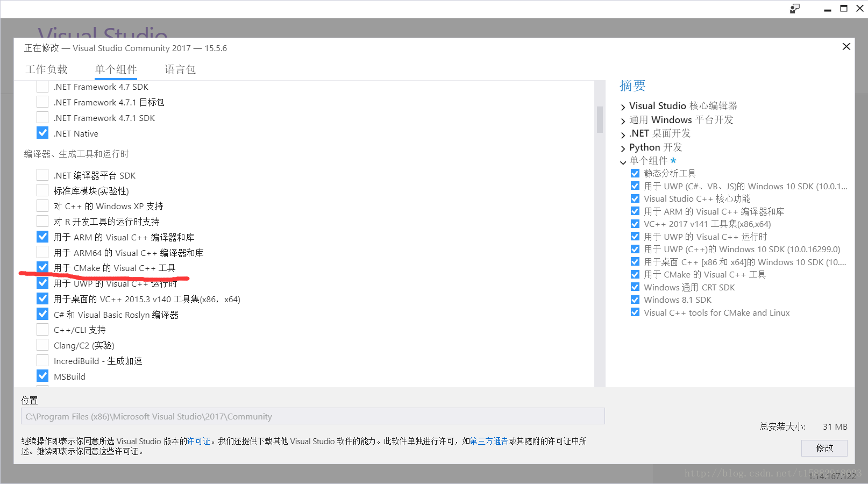868x484 pixels.
Task: Collapse 单个组件 section in summary
Action: [623, 161]
